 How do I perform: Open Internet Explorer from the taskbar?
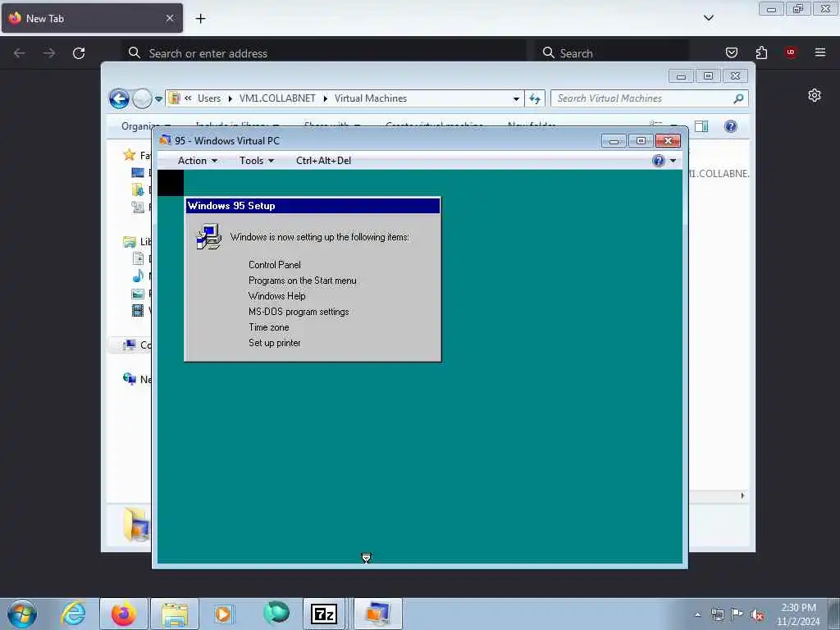[73, 614]
